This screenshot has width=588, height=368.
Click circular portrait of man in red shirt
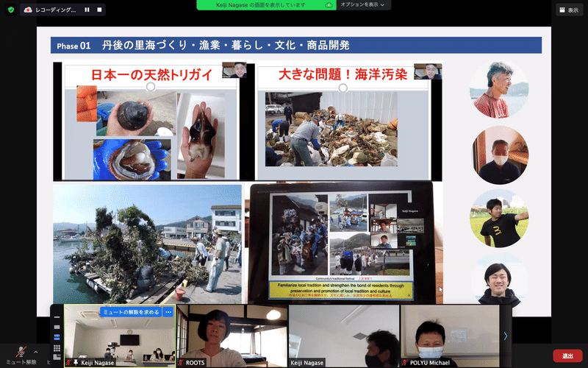tap(499, 91)
